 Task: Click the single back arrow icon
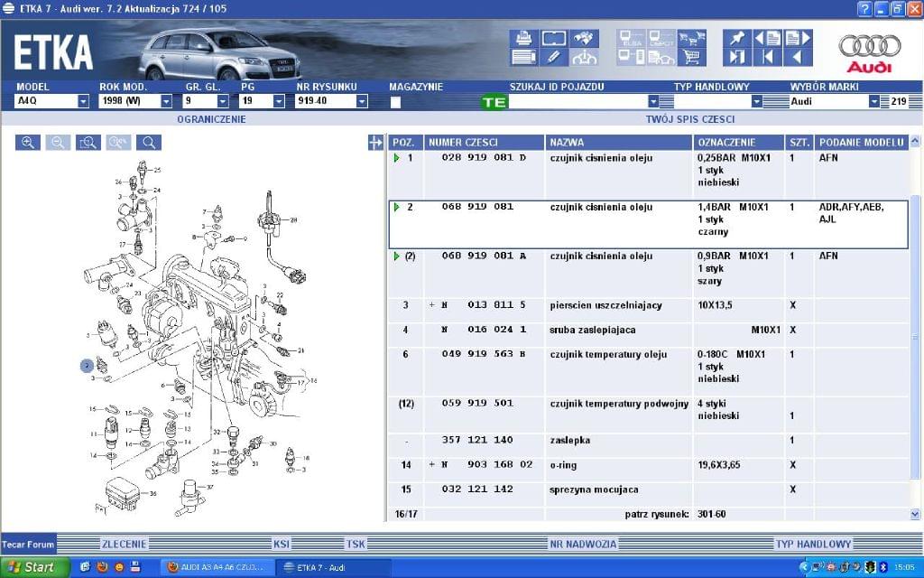tap(799, 57)
